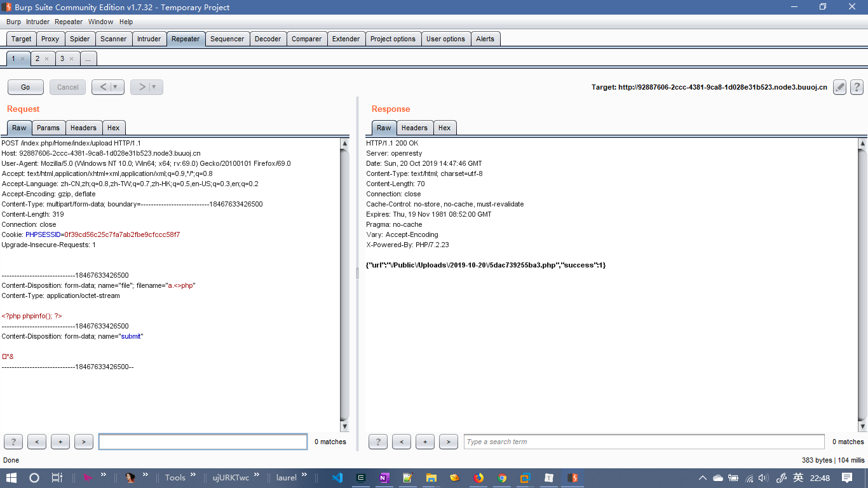Close Repeater tab 2

46,58
